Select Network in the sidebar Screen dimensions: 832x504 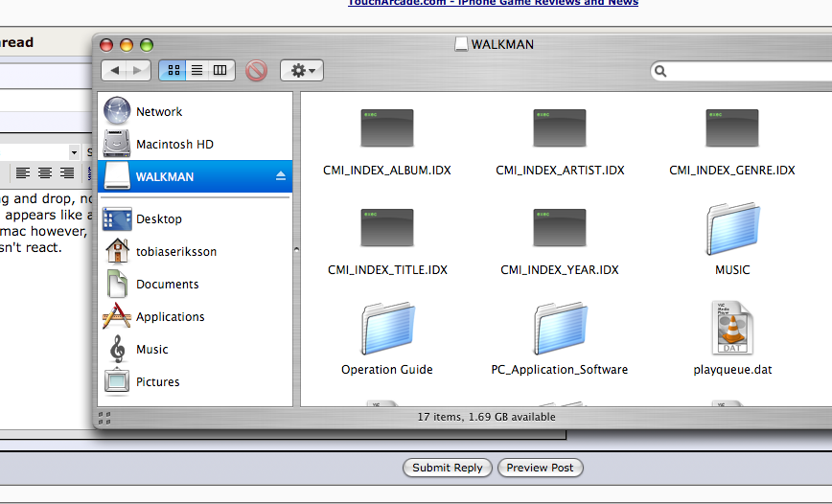click(x=196, y=111)
